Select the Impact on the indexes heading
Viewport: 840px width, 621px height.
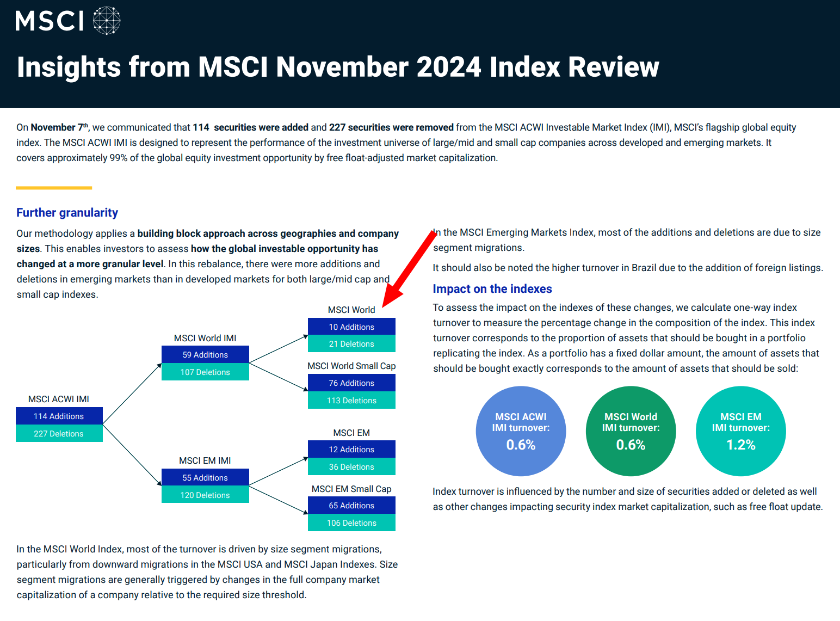click(492, 289)
